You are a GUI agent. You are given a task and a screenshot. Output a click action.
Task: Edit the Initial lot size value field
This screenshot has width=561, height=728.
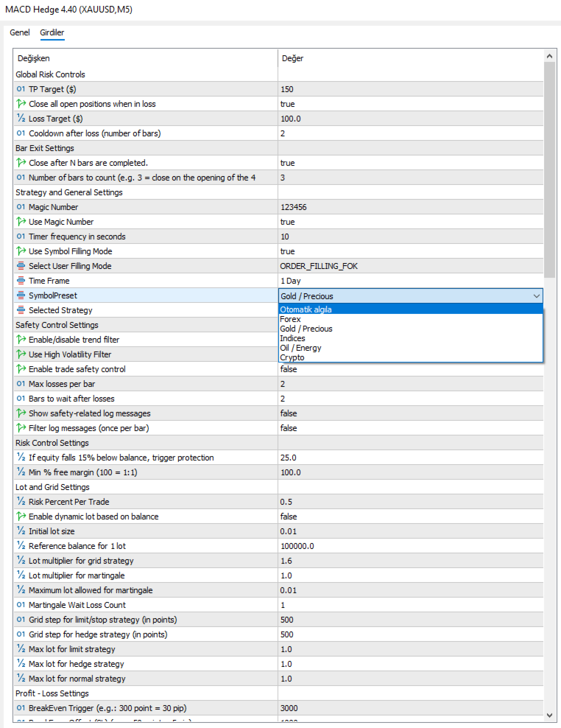coord(409,531)
